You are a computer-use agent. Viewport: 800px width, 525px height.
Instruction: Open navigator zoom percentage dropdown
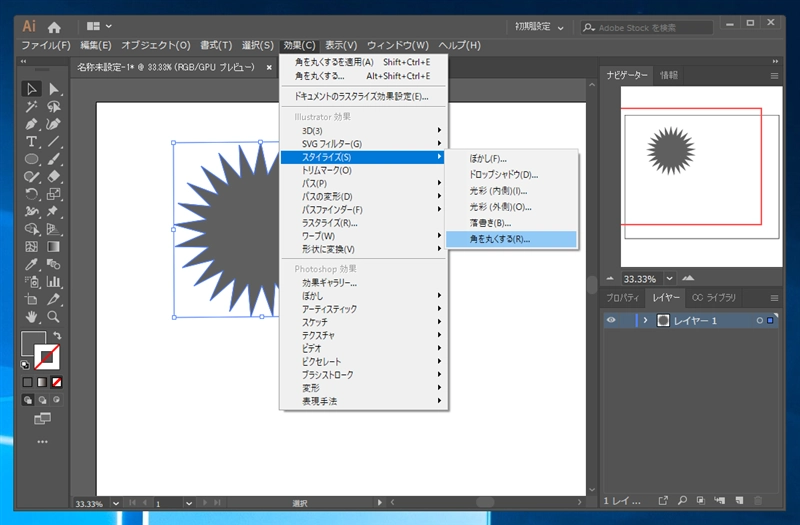669,279
